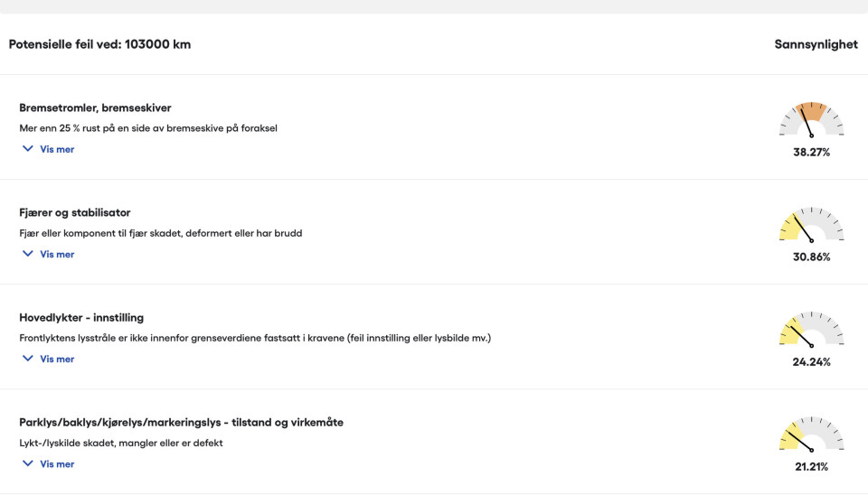
Task: Select the Bremsetromler, bremseskiver heading
Action: (x=95, y=107)
